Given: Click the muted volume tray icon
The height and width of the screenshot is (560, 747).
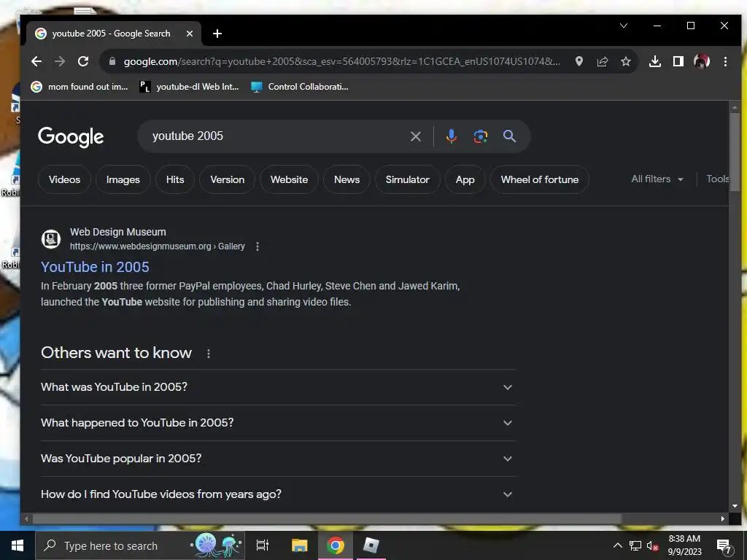Looking at the screenshot, I should pos(652,545).
